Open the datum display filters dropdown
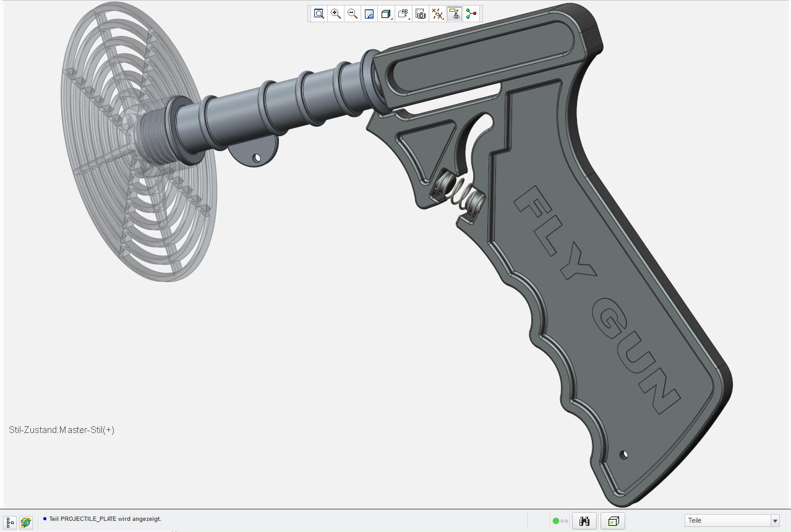 point(438,14)
